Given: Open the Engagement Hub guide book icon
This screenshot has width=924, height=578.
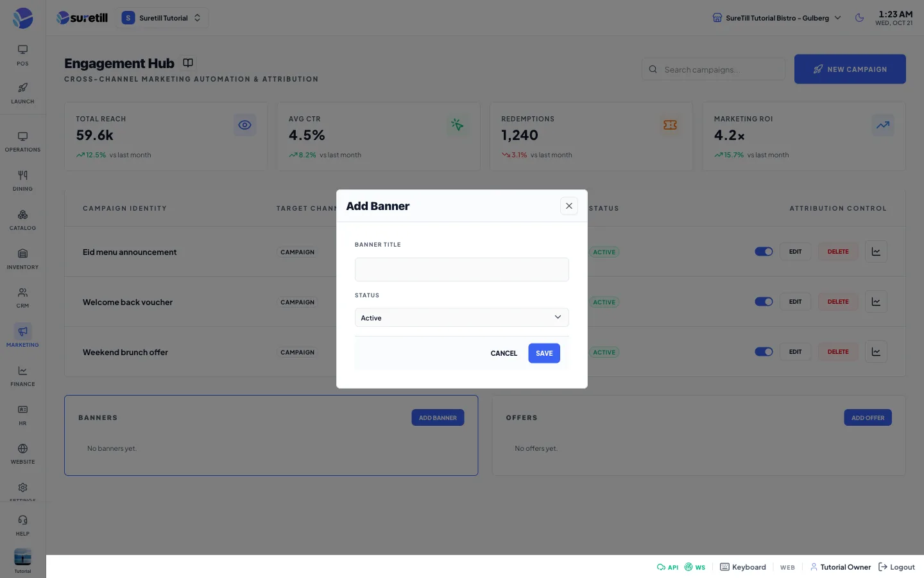Looking at the screenshot, I should pyautogui.click(x=188, y=63).
